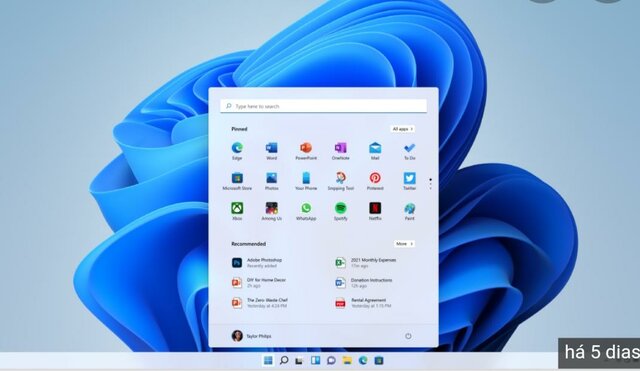Launch Spotify pinned app
This screenshot has height=371, width=640.
[x=340, y=211]
